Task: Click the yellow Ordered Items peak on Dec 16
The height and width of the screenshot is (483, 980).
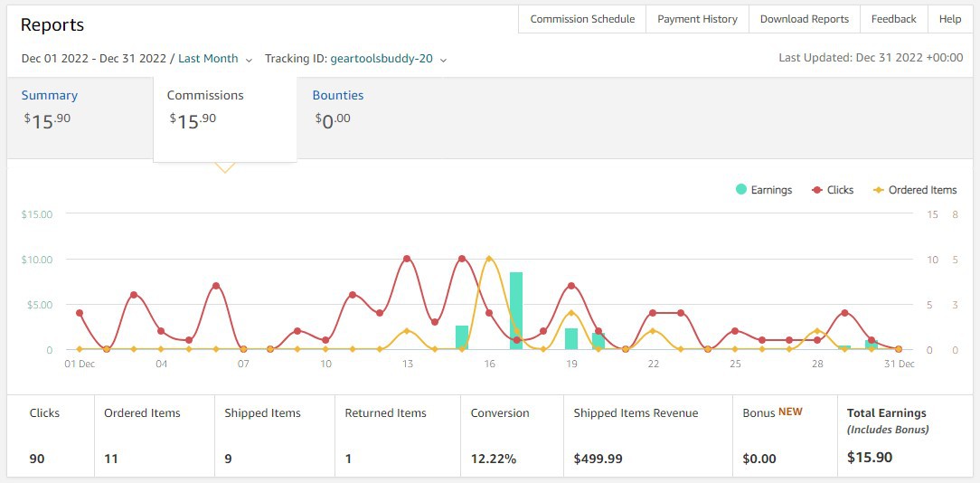Action: click(x=489, y=259)
